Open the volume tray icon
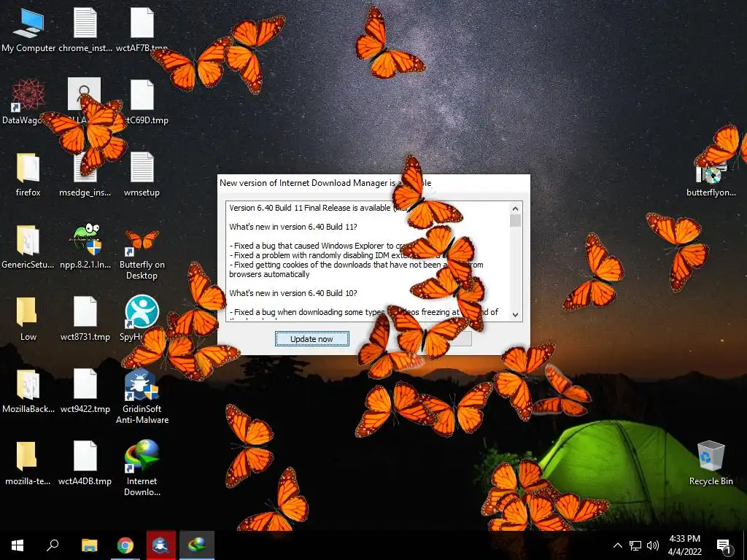Image resolution: width=747 pixels, height=560 pixels. coord(653,545)
